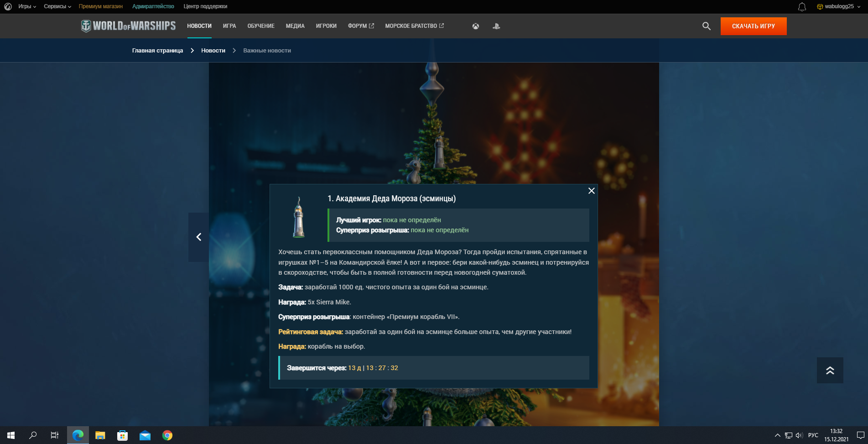This screenshot has width=868, height=444.
Task: Open Морское братство external link
Action: pos(414,26)
